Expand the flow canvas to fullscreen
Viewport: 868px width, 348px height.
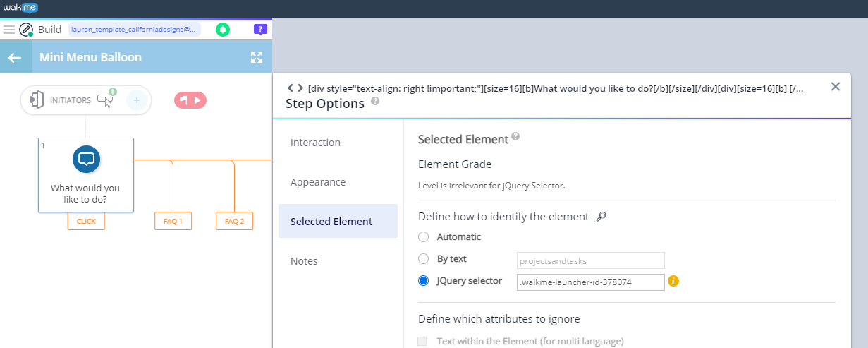click(257, 58)
